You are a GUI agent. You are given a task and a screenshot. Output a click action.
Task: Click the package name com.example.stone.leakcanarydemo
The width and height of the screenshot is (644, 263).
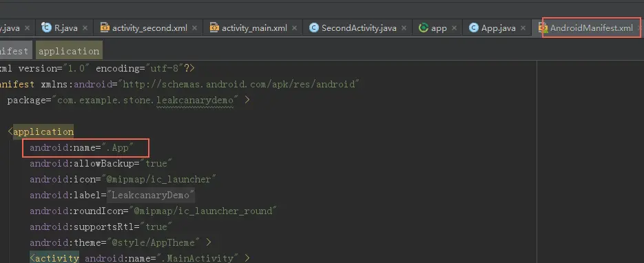coord(145,100)
